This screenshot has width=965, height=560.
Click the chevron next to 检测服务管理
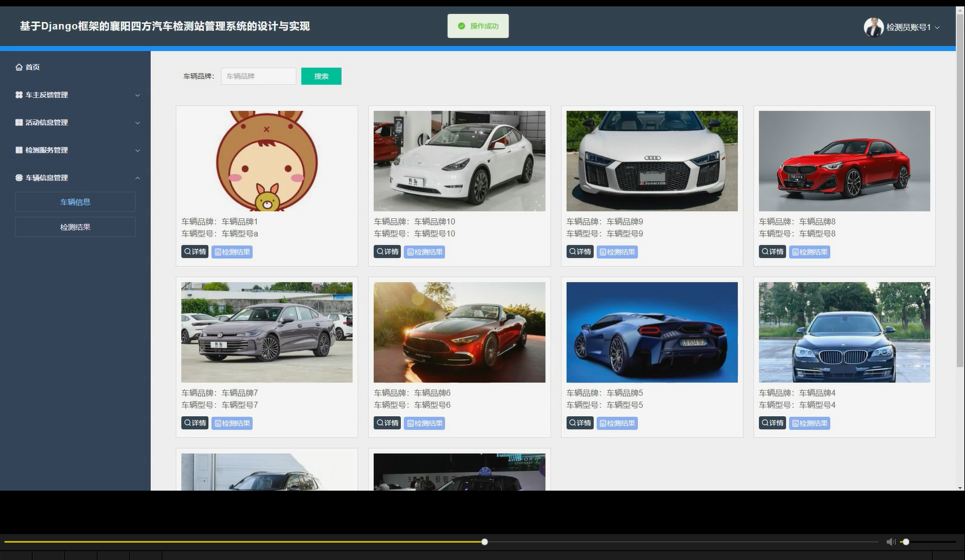(137, 151)
